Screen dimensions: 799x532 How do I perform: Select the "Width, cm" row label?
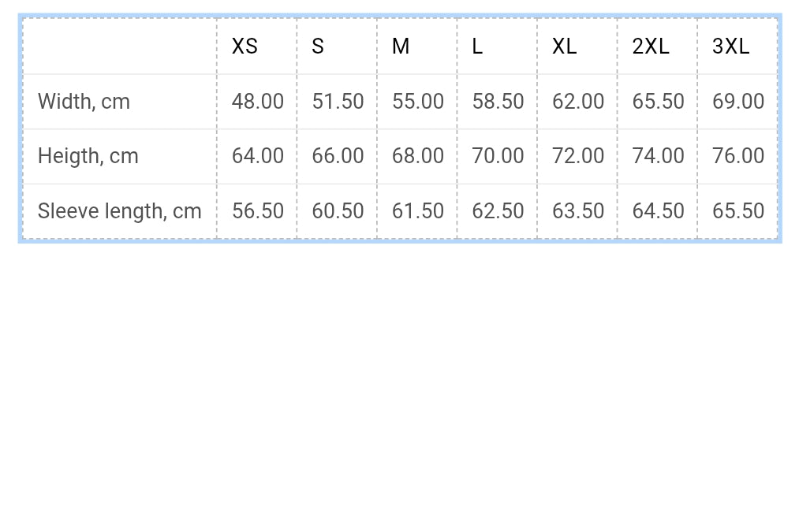point(84,102)
